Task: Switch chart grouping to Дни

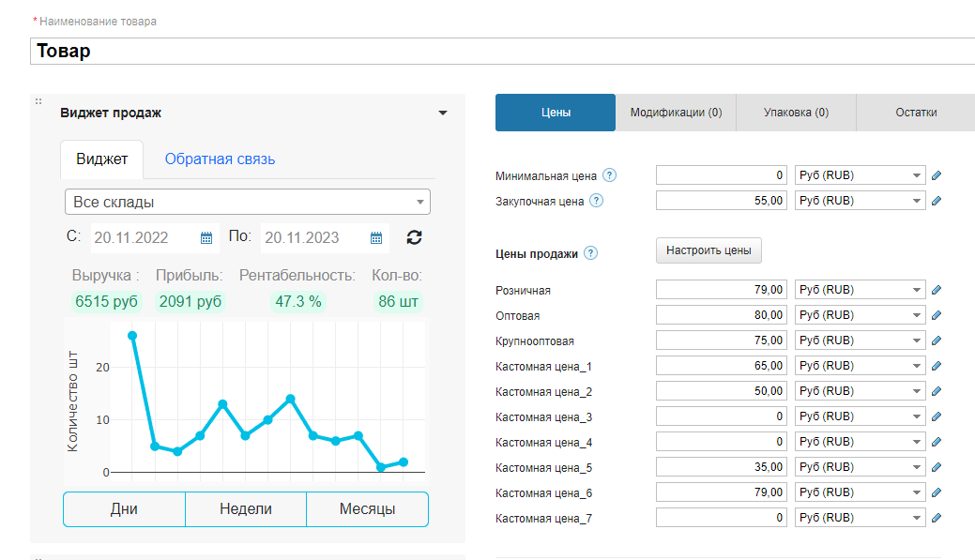Action: 124,509
